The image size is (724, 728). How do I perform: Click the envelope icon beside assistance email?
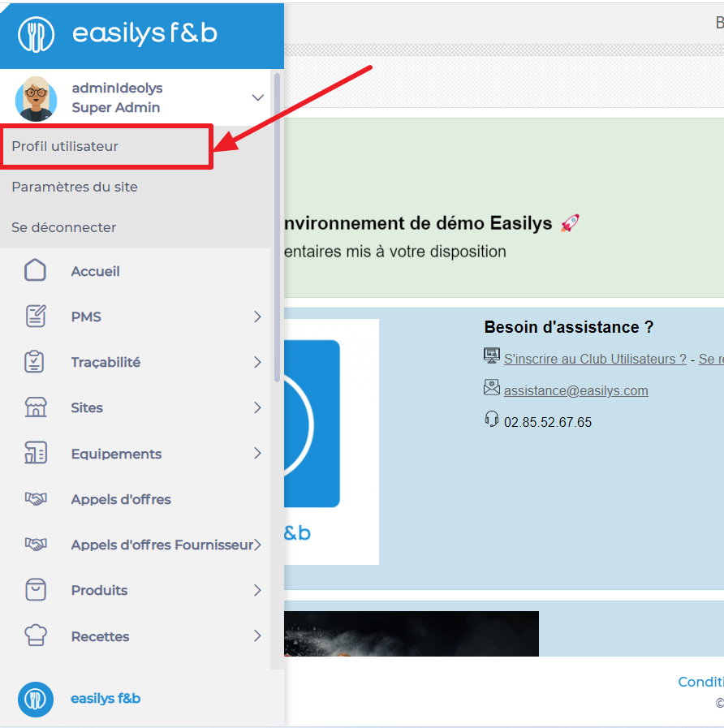click(491, 388)
